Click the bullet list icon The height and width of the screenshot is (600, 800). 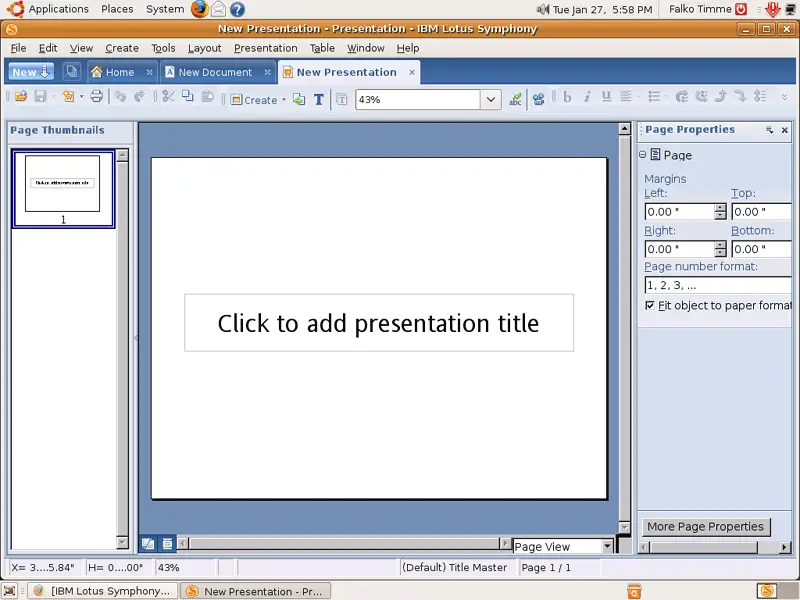[654, 96]
